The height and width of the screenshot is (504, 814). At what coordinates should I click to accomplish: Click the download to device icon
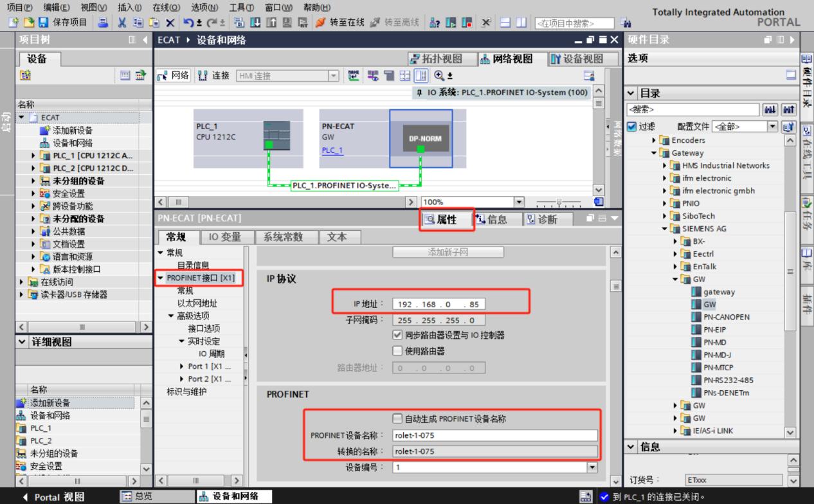click(254, 23)
